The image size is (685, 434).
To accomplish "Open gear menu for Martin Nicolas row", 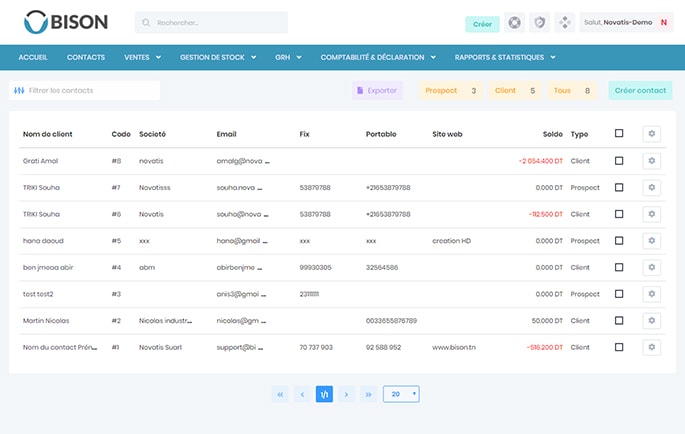I will (x=651, y=321).
